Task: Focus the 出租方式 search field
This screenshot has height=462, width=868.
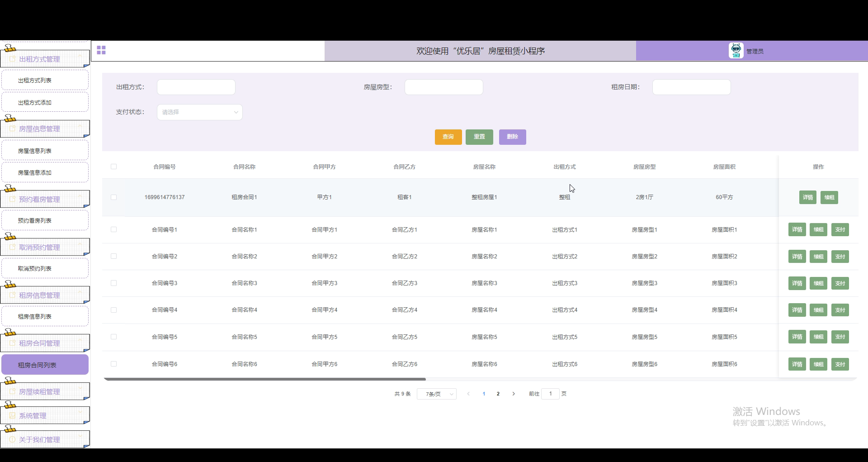Action: click(196, 87)
